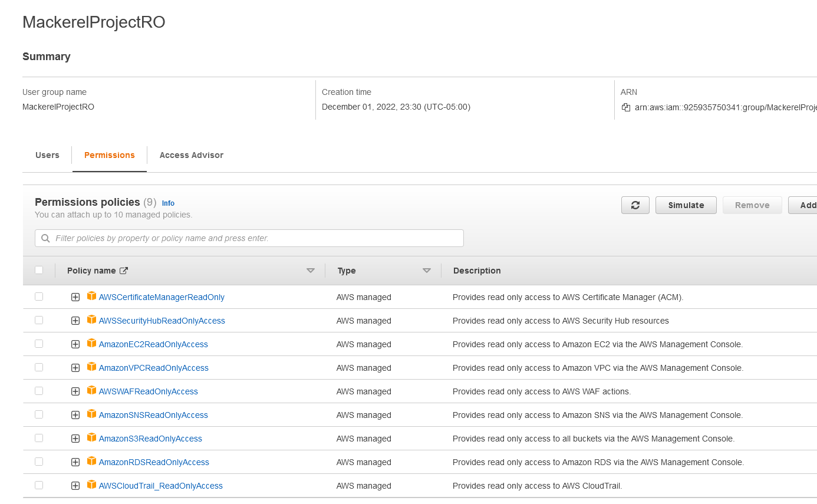
Task: Expand the AWSSecurityHubReadOnlyAccess policy details
Action: pyautogui.click(x=75, y=321)
